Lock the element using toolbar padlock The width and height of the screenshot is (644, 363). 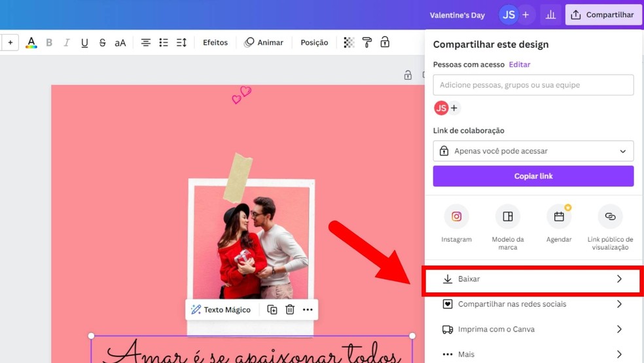click(x=384, y=42)
